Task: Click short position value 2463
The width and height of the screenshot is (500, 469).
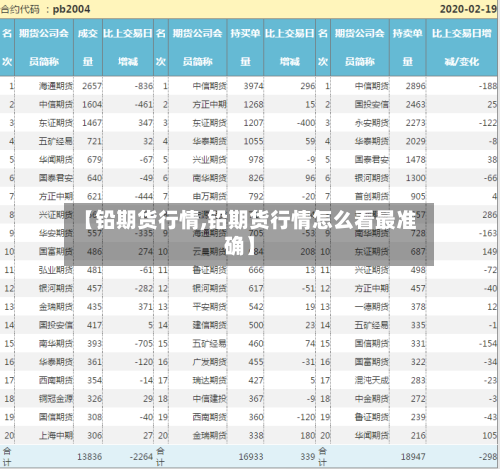Action: pyautogui.click(x=416, y=104)
